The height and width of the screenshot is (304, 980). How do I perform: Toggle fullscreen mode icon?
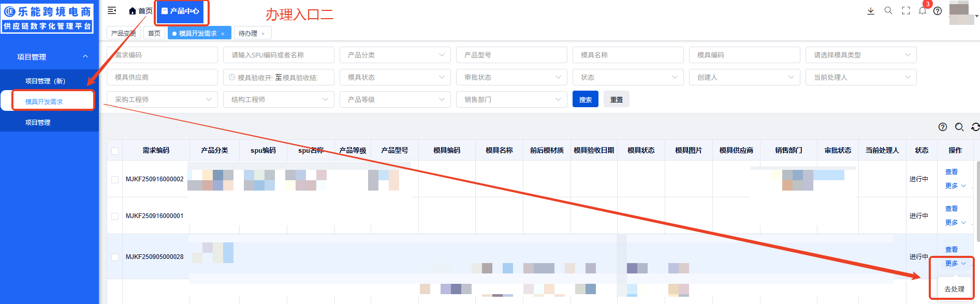pyautogui.click(x=906, y=11)
